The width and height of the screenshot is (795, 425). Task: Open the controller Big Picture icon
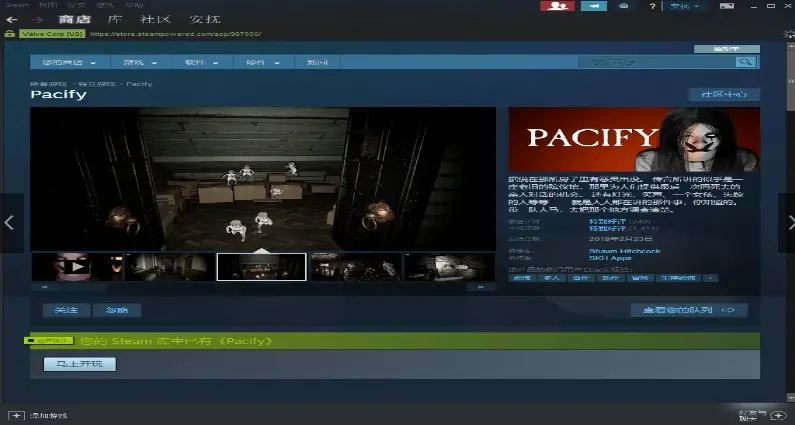point(624,6)
